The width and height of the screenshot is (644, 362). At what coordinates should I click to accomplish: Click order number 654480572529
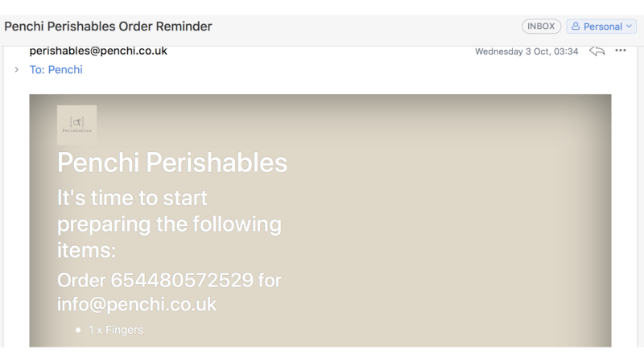(x=182, y=280)
